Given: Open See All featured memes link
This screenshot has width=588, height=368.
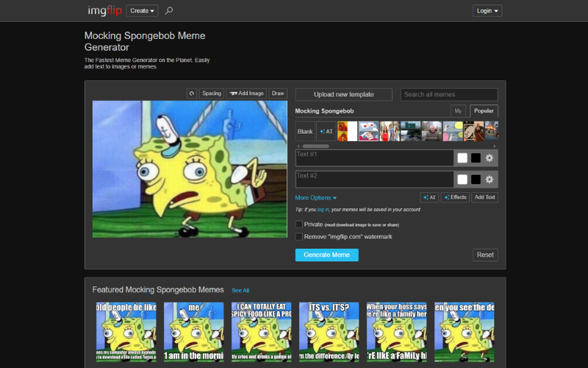Looking at the screenshot, I should [x=240, y=290].
